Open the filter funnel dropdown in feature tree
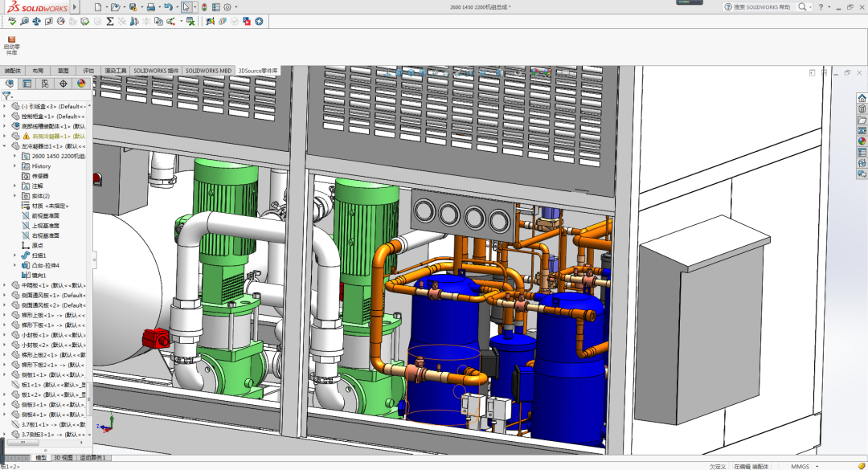The image size is (868, 470). [7, 95]
